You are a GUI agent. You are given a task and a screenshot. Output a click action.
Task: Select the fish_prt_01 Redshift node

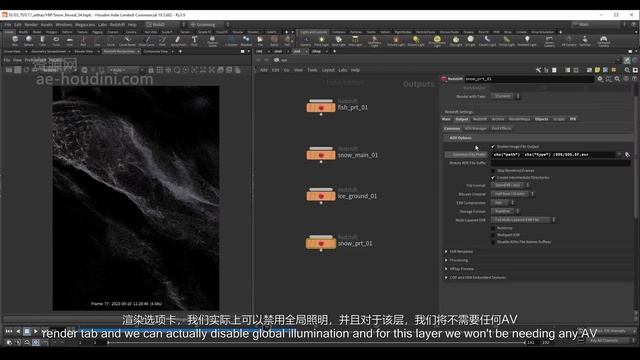pyautogui.click(x=321, y=107)
